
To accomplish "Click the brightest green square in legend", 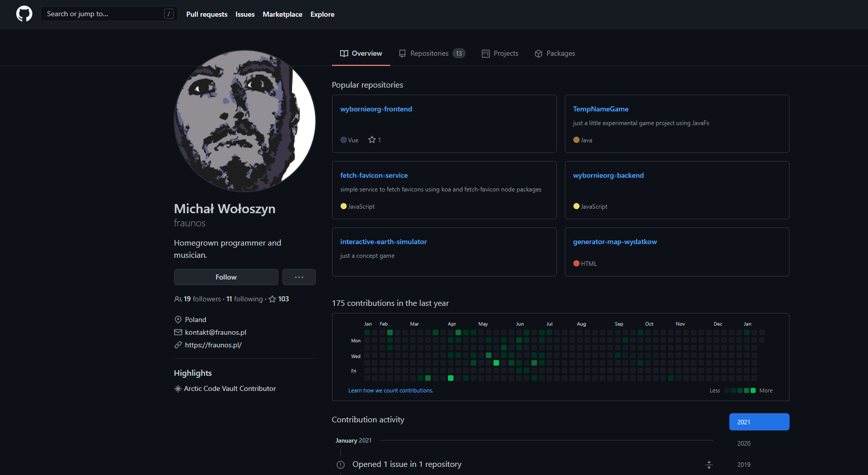I will click(x=753, y=390).
